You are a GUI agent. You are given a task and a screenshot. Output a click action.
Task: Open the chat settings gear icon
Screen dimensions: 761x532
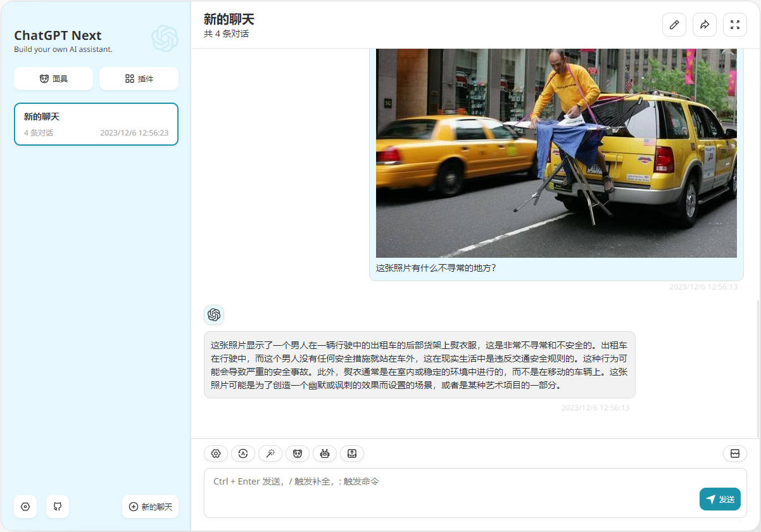pyautogui.click(x=216, y=453)
